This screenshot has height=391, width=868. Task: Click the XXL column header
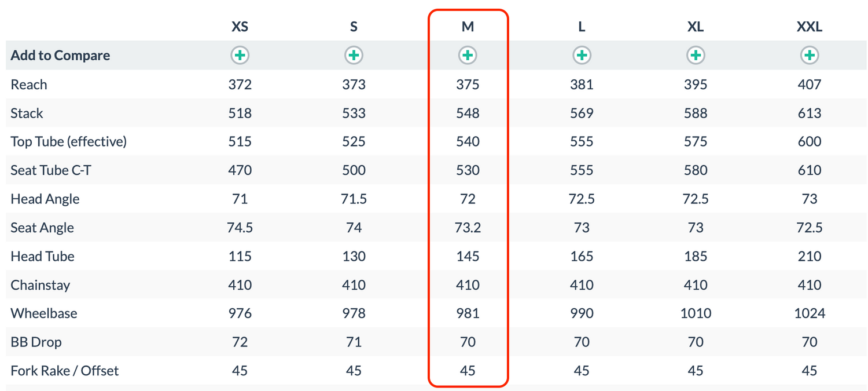point(810,27)
